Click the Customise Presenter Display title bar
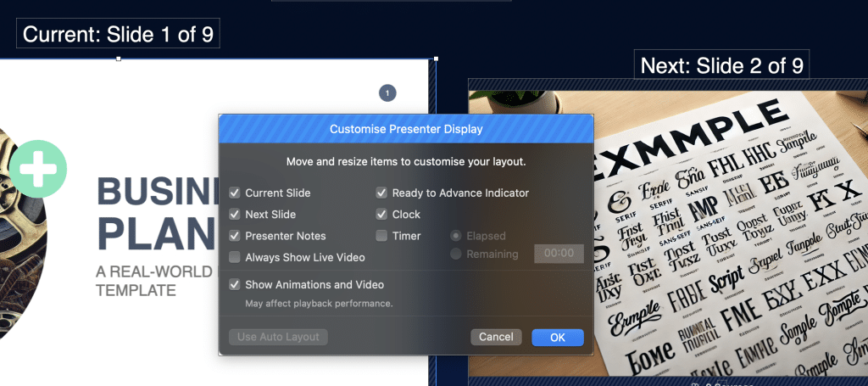This screenshot has height=386, width=868. coord(406,129)
